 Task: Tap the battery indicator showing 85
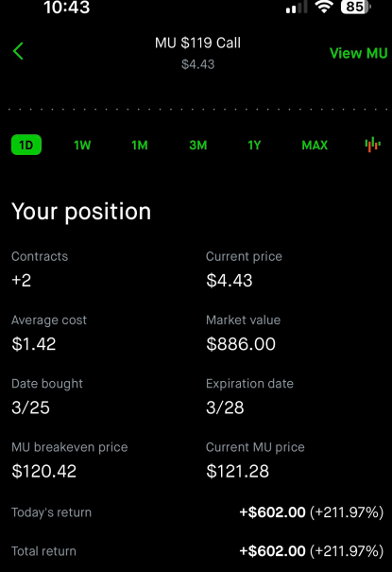tap(356, 7)
